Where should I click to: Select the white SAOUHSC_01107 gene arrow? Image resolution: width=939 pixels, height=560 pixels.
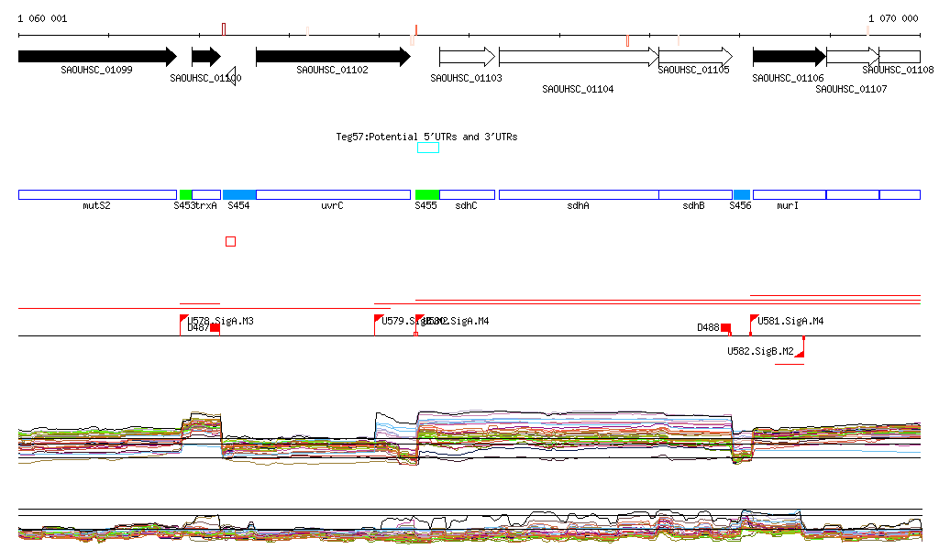(853, 57)
